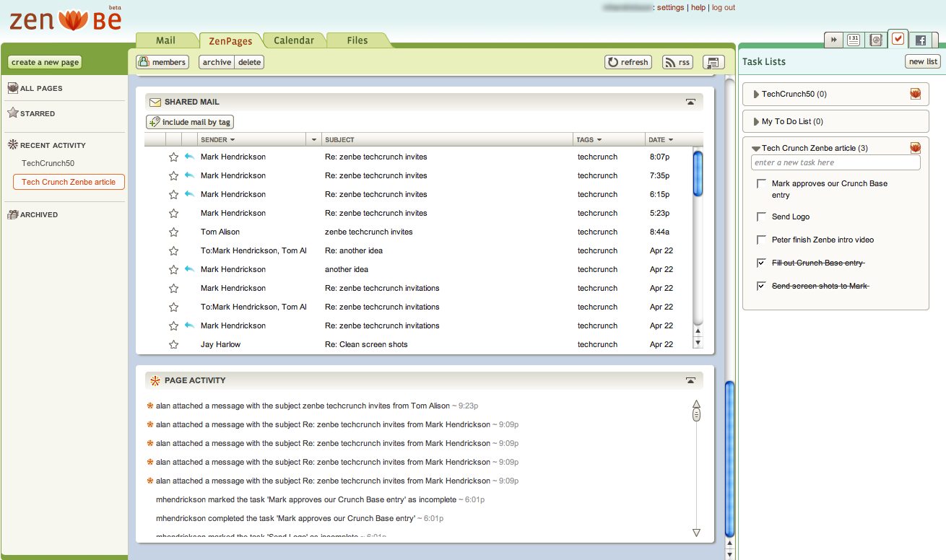Open All Pages in the sidebar

tap(35, 88)
